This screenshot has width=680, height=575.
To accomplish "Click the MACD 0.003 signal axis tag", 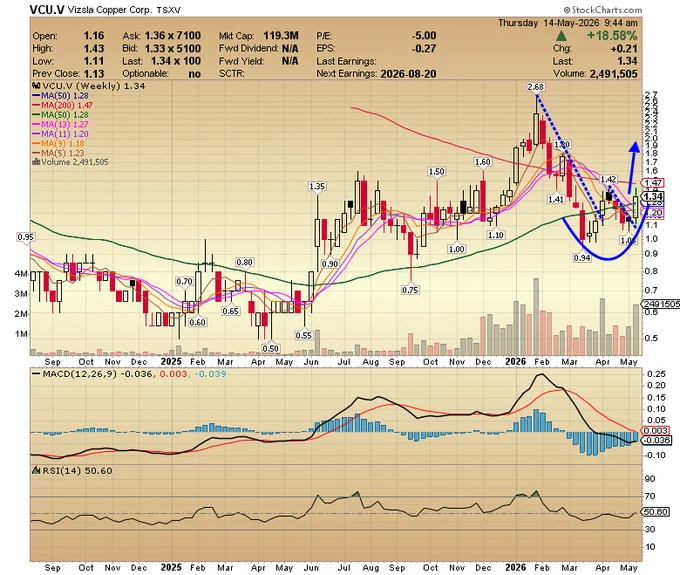I will 656,431.
